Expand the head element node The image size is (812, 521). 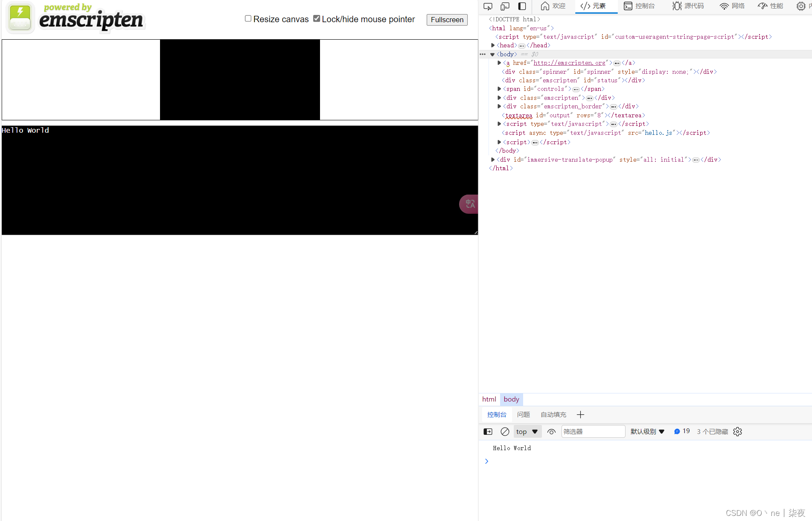493,45
